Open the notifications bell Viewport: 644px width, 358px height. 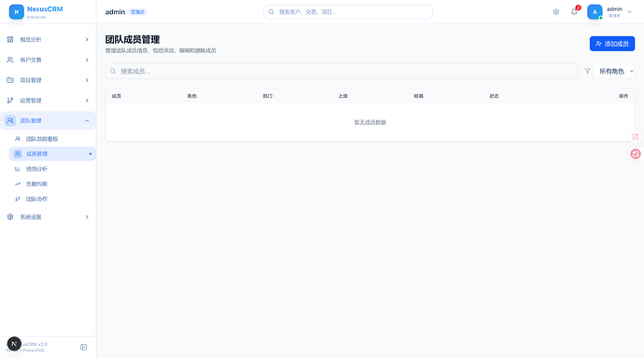click(574, 12)
